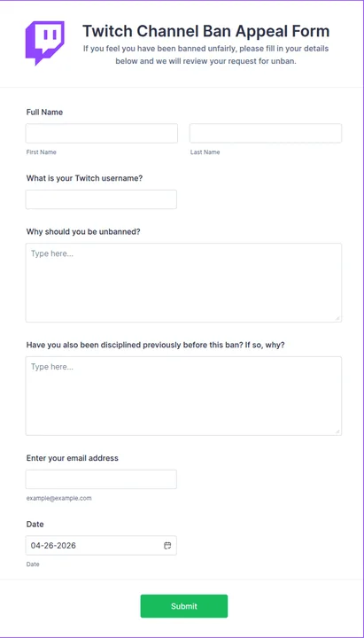The image size is (364, 638).
Task: Select the previously disciplined explanation text area
Action: [183, 396]
